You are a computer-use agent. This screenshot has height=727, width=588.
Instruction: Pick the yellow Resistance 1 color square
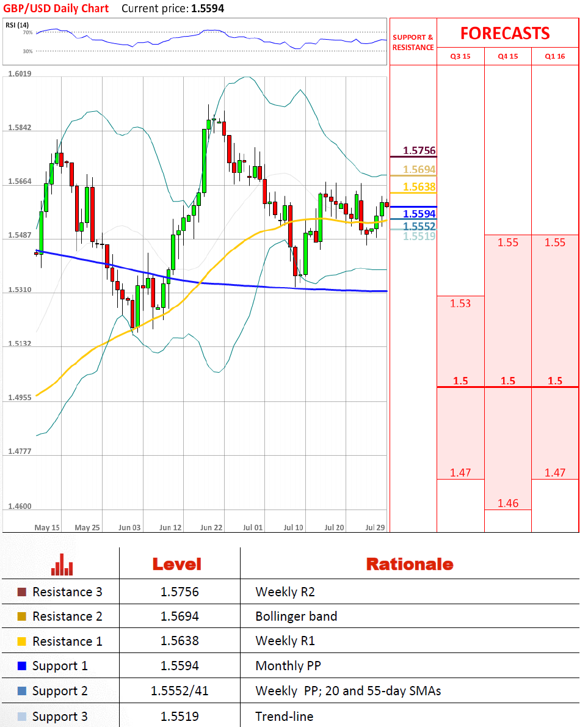[x=22, y=641]
